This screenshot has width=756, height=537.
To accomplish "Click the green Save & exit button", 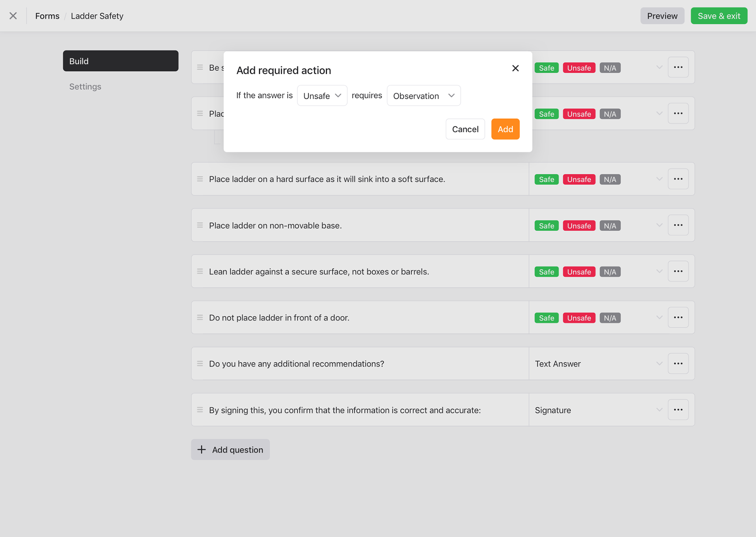I will (719, 16).
